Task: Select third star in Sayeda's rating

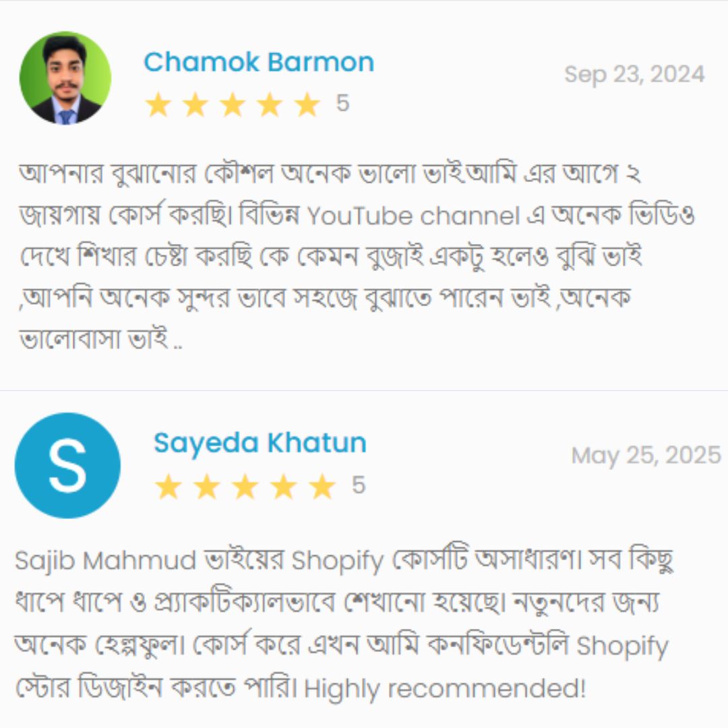Action: [245, 487]
